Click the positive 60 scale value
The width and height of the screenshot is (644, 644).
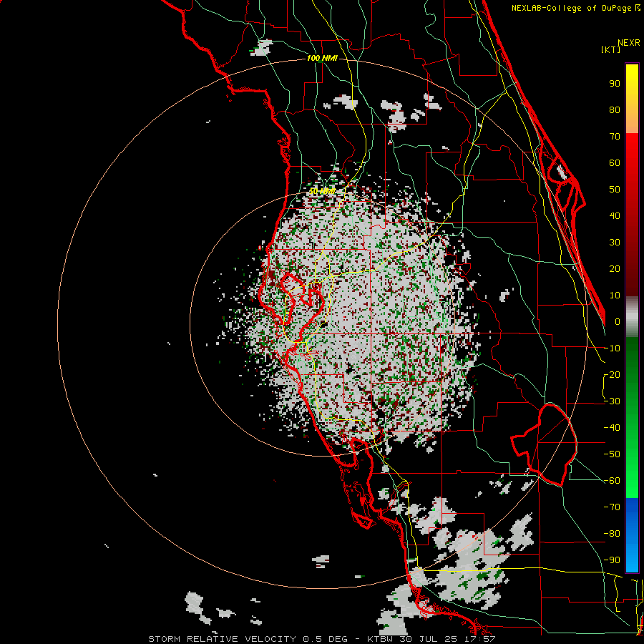(615, 163)
